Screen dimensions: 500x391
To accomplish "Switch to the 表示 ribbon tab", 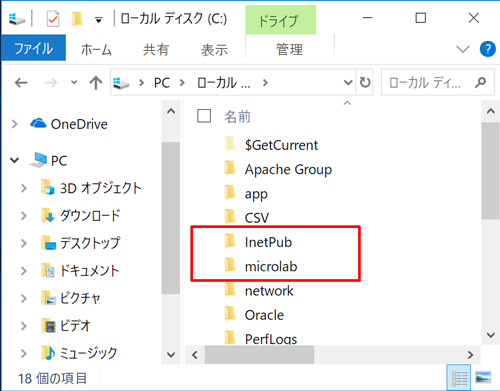I will pyautogui.click(x=214, y=50).
